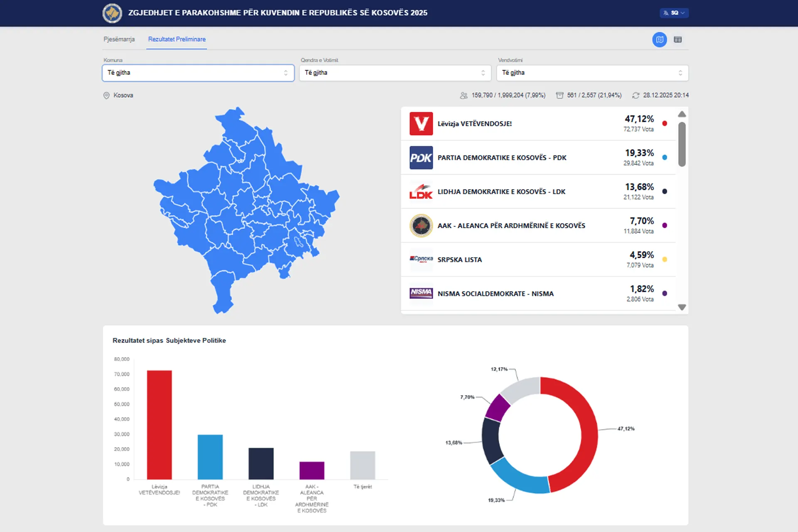
Task: Click the 159,790 / 1,999,204 turnout figure
Action: (508, 95)
